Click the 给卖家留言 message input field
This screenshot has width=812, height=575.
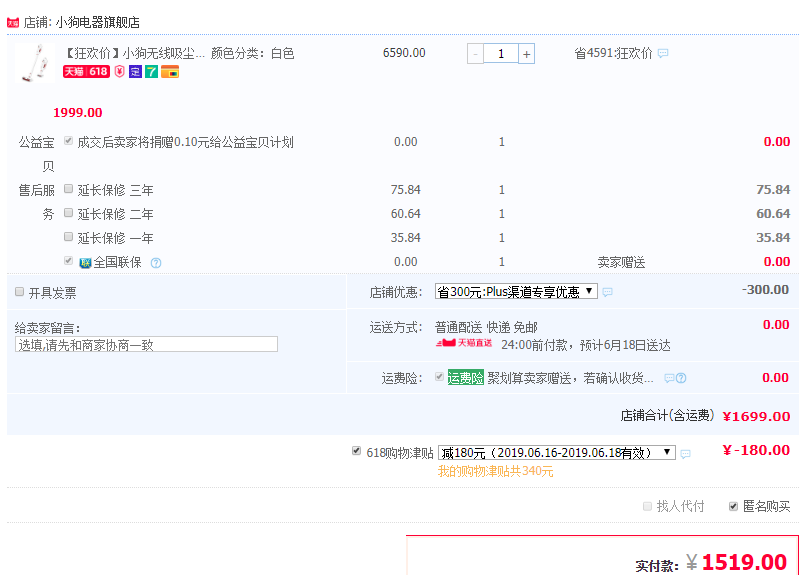[x=147, y=344]
